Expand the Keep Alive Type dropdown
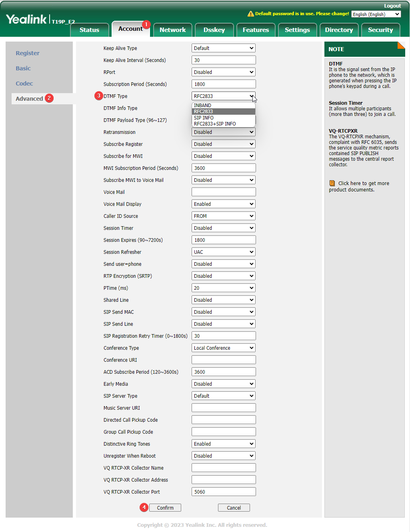 [223, 48]
